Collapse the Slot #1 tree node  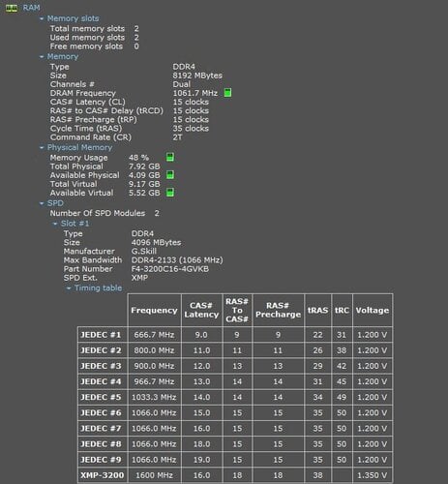[x=55, y=224]
